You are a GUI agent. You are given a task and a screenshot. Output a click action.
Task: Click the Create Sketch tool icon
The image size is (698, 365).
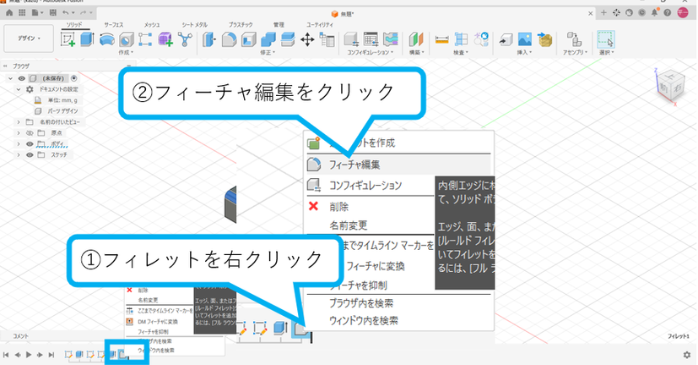click(68, 40)
